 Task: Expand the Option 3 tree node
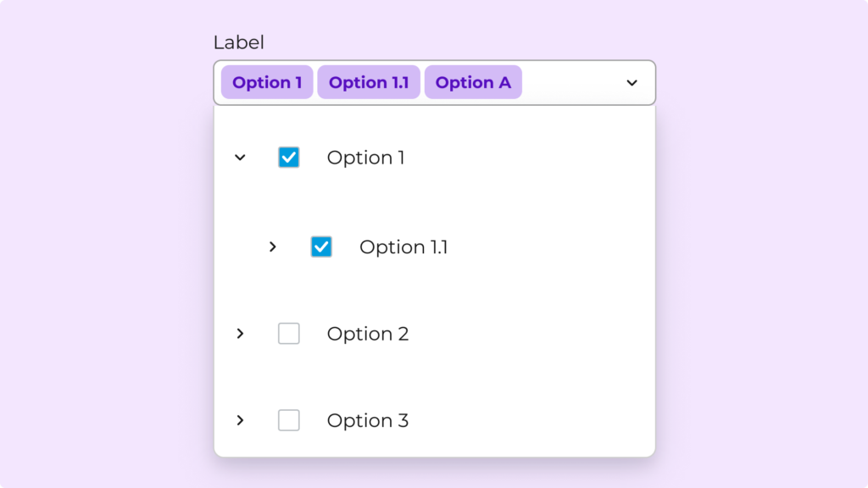point(240,420)
